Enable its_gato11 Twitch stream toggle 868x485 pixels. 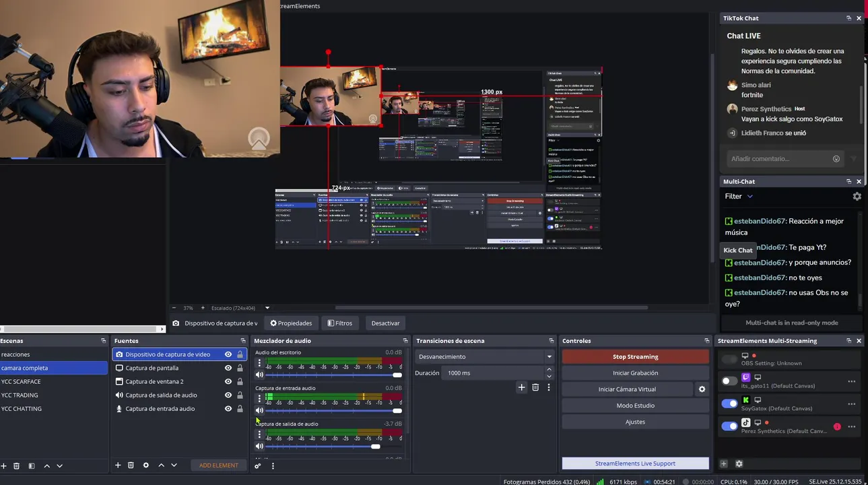point(729,381)
